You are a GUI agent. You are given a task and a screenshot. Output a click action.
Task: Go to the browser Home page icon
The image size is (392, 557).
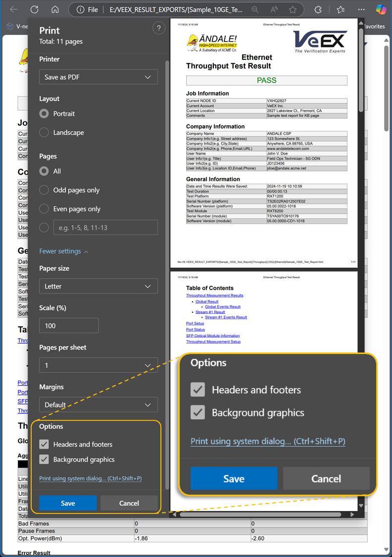click(55, 9)
